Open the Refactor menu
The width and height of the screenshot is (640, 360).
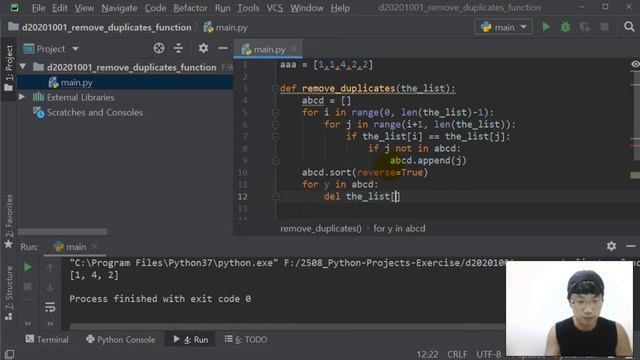[190, 8]
